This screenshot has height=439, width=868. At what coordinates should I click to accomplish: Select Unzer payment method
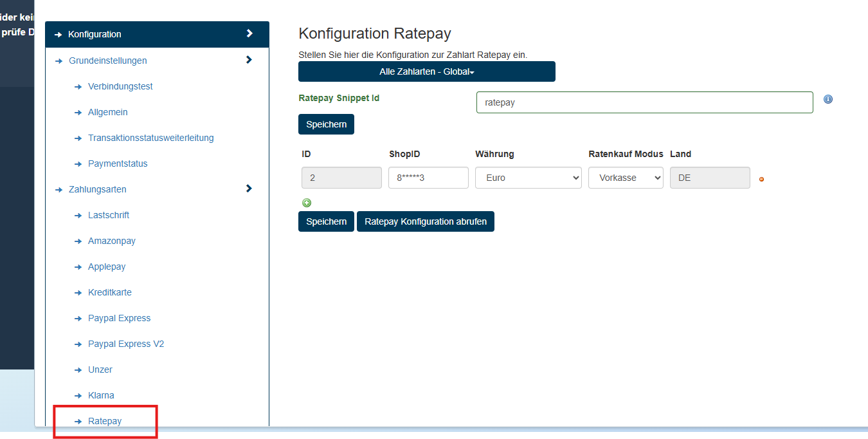coord(100,369)
